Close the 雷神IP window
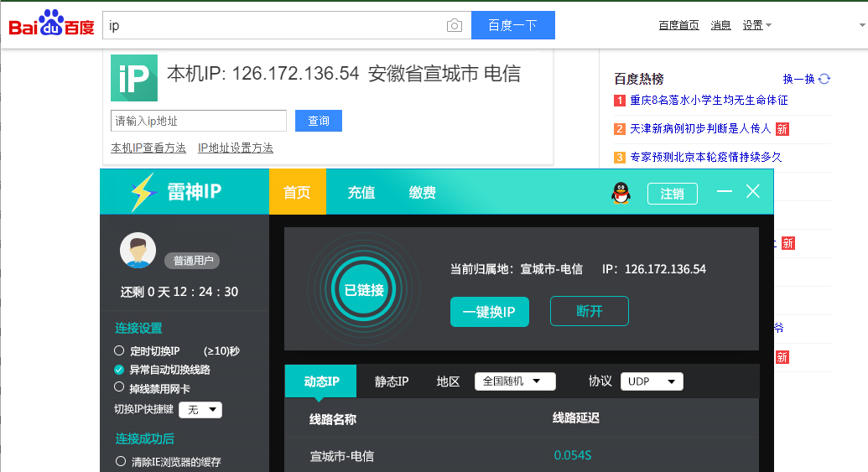The height and width of the screenshot is (472, 868). point(753,191)
